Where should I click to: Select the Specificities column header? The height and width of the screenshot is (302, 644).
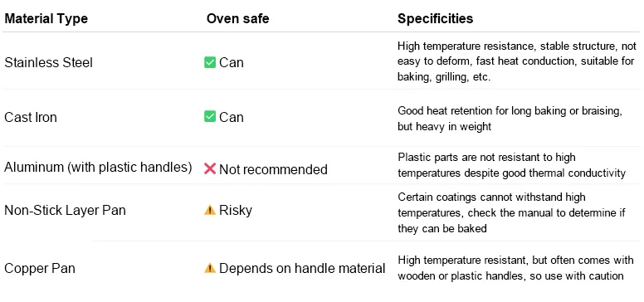pos(436,19)
